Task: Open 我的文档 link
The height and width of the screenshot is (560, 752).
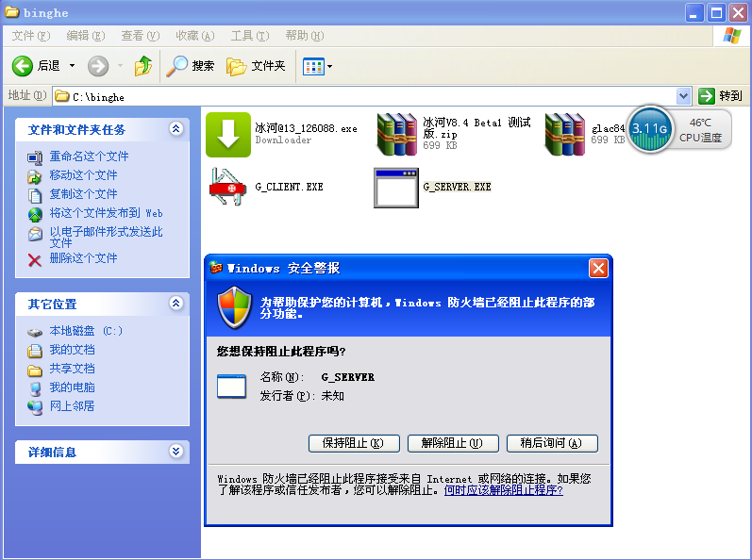Action: [x=72, y=350]
